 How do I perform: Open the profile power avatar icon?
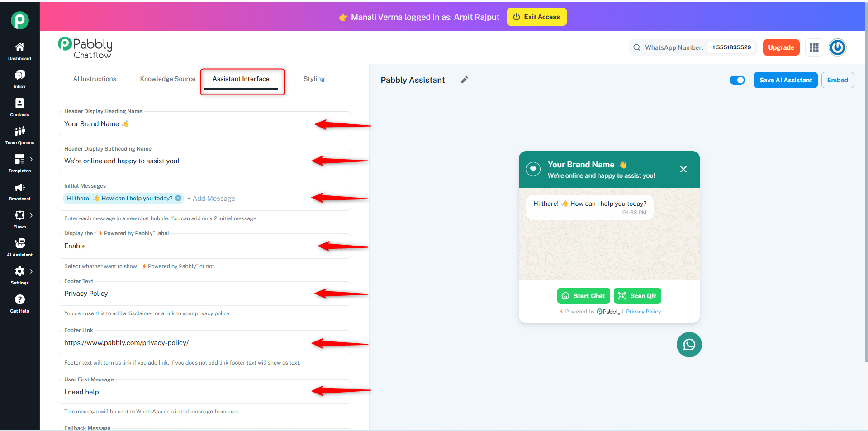(837, 47)
